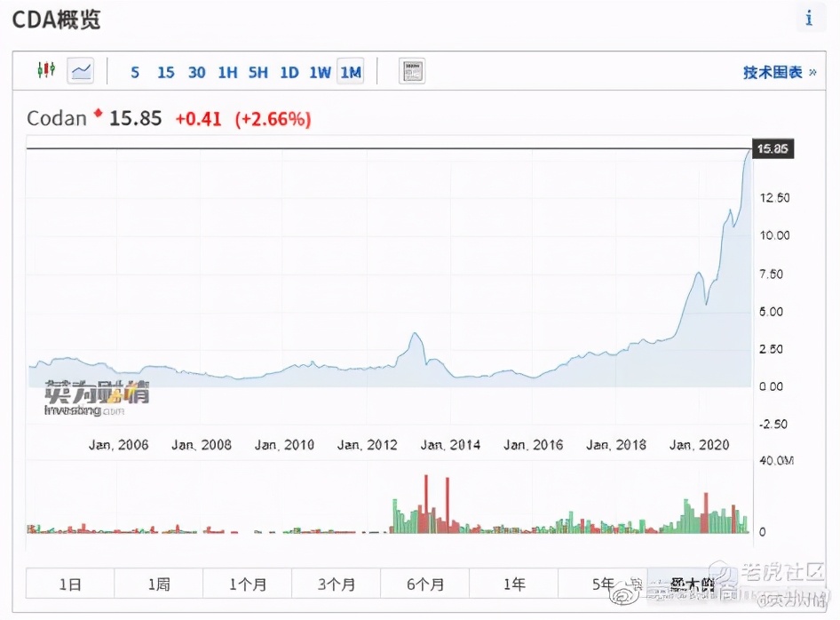
Task: Switch to the 1周 range tab
Action: pos(159,584)
